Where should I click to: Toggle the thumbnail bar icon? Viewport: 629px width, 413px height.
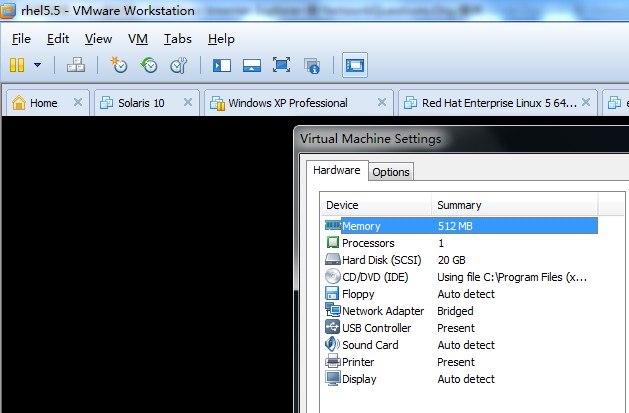tap(252, 65)
